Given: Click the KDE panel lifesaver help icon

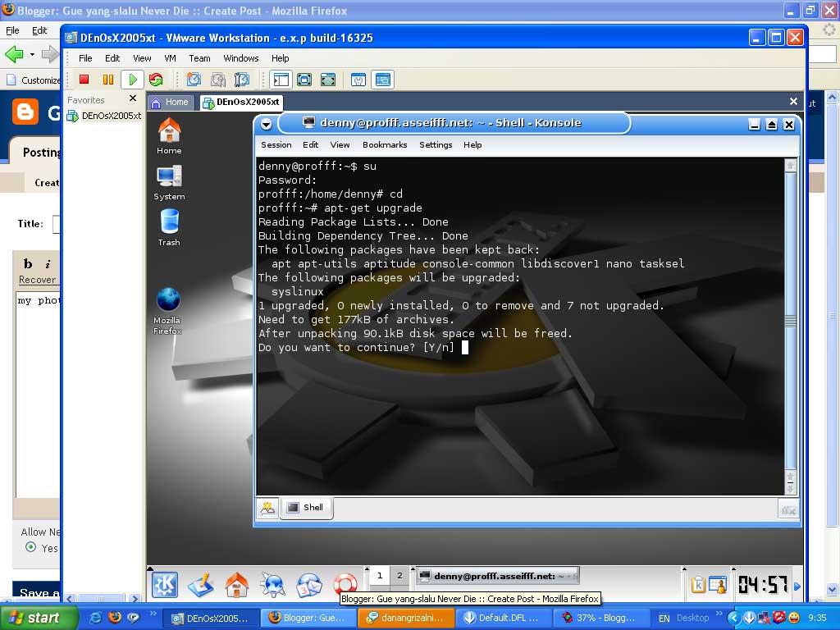Looking at the screenshot, I should 345,584.
